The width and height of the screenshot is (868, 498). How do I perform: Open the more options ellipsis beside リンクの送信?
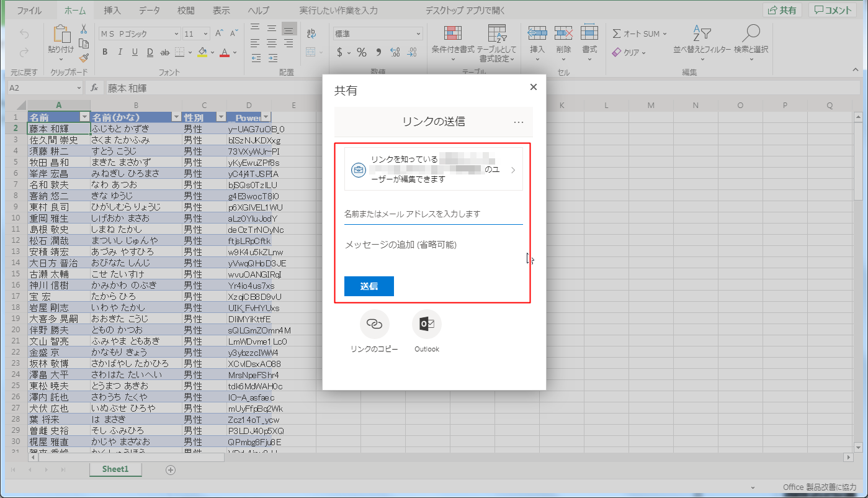pos(519,122)
